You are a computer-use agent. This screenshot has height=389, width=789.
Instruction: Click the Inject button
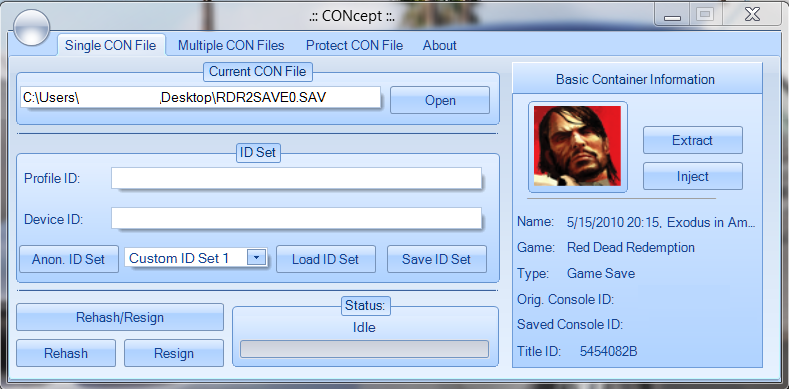692,176
